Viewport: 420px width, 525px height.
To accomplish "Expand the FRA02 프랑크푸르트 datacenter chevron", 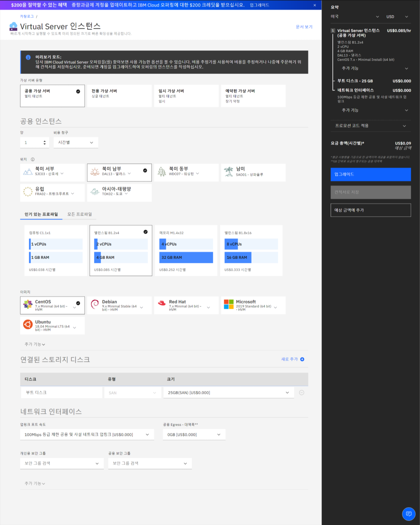I will [73, 194].
